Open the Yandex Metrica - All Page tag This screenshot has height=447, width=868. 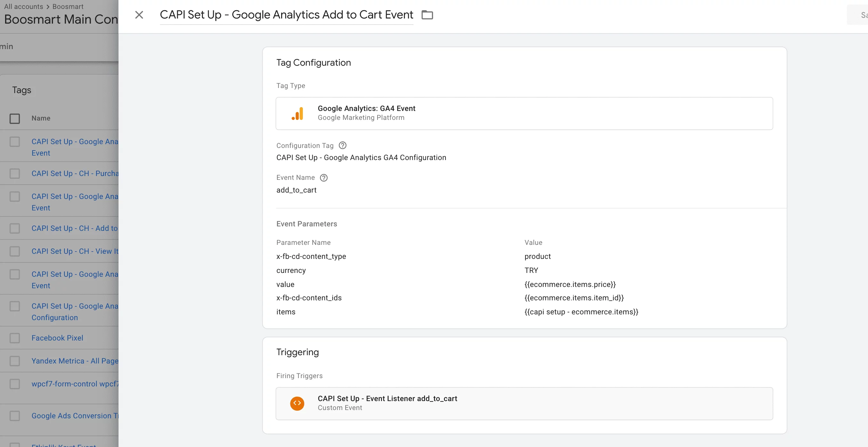pyautogui.click(x=75, y=361)
